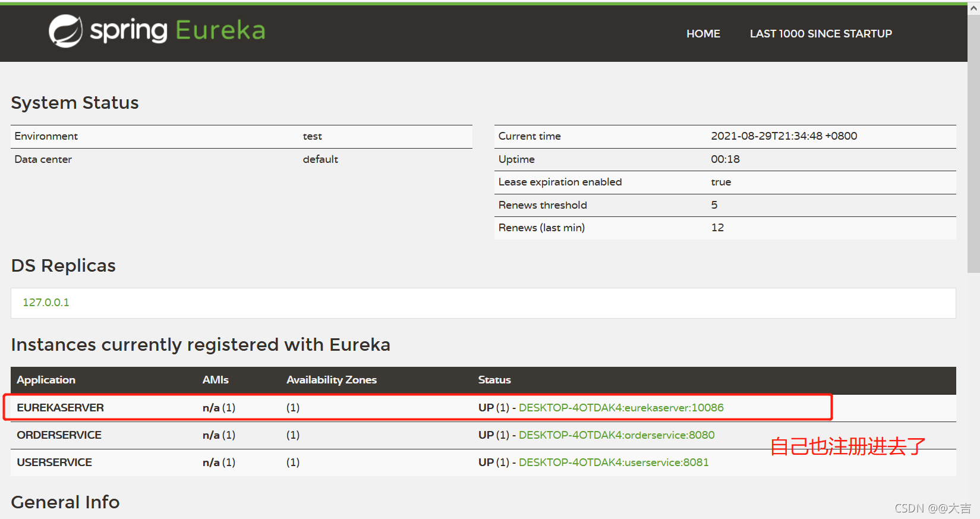Open the userservice:8081 instance link
Viewport: 980px width, 519px height.
[x=613, y=463]
